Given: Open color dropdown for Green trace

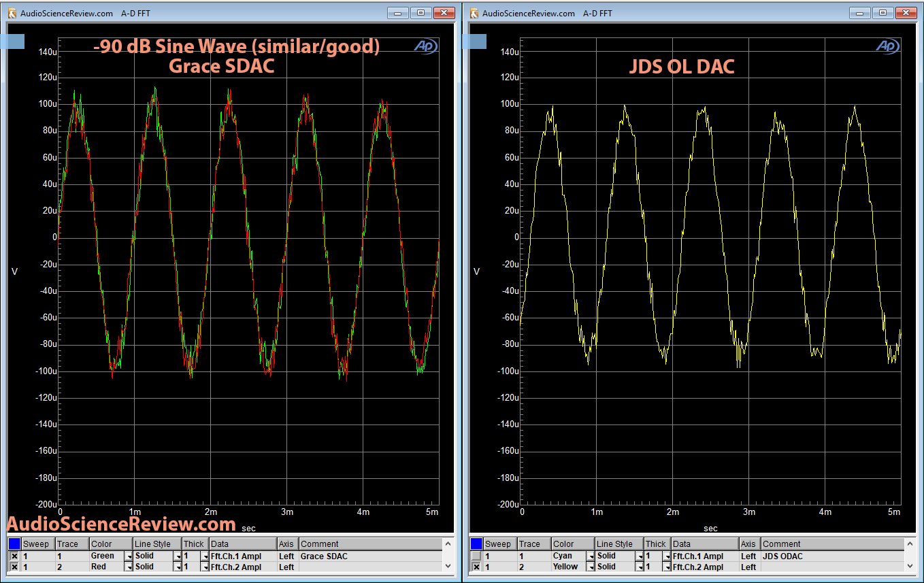Looking at the screenshot, I should tap(128, 556).
